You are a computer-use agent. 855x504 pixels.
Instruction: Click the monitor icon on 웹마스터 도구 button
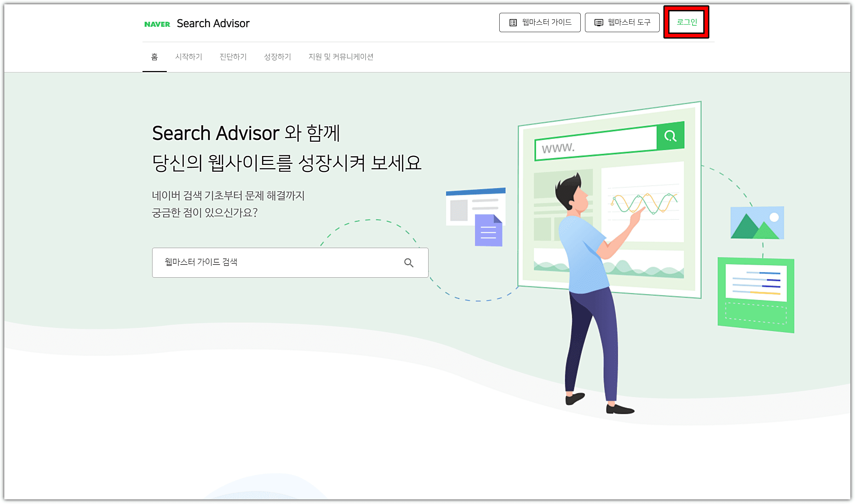(599, 23)
